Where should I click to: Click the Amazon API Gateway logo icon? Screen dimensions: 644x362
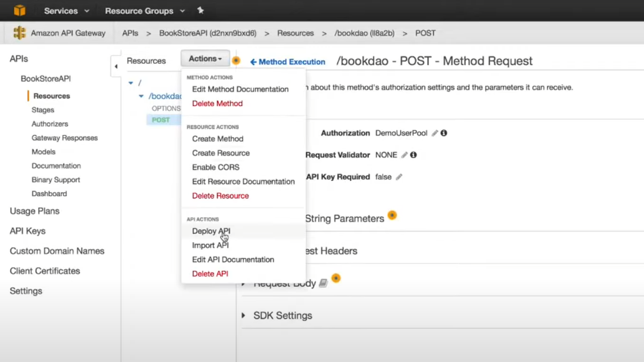[20, 33]
